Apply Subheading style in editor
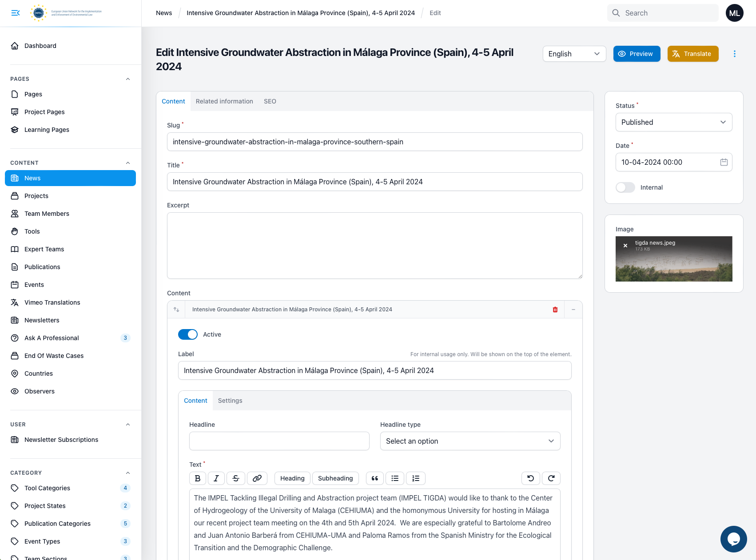 point(335,478)
